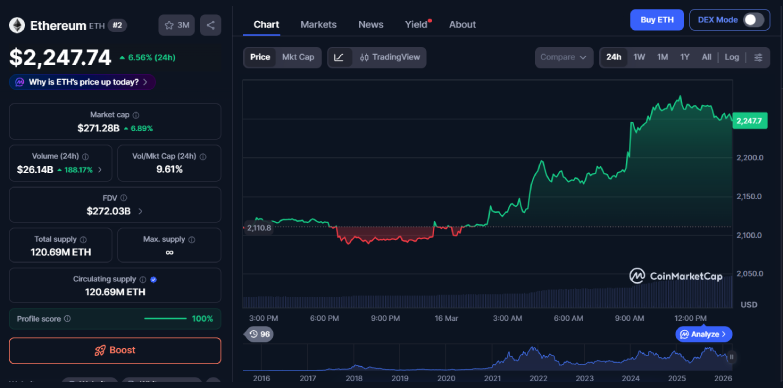Click the 2,247.7 current price label

[x=750, y=121]
